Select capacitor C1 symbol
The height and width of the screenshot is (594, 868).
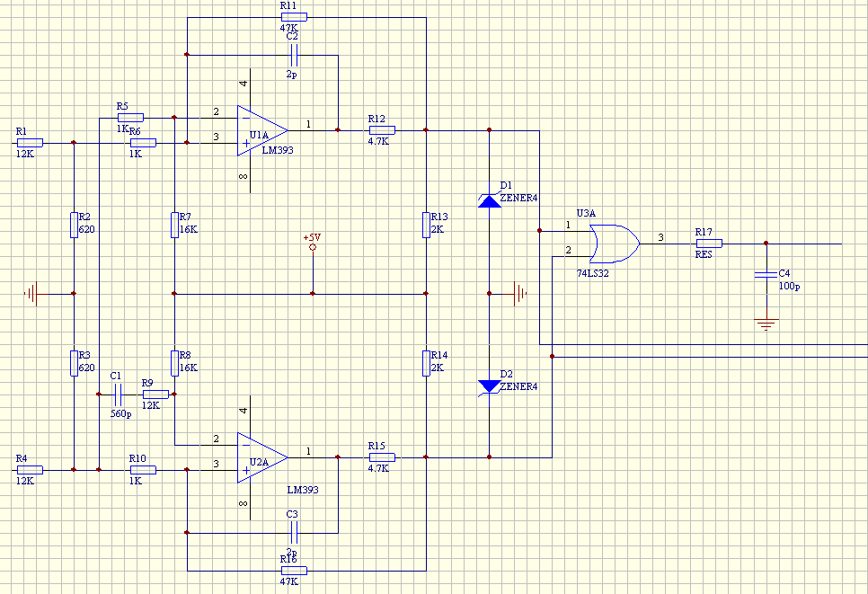118,395
